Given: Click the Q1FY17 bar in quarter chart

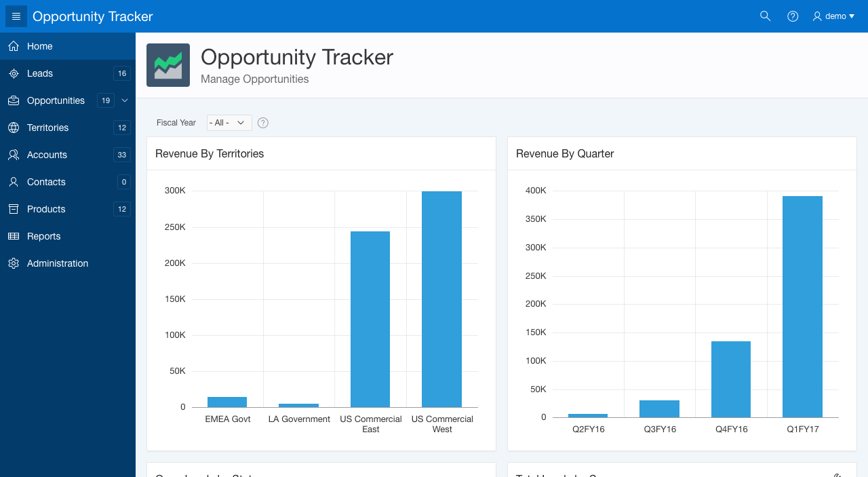Looking at the screenshot, I should 802,307.
